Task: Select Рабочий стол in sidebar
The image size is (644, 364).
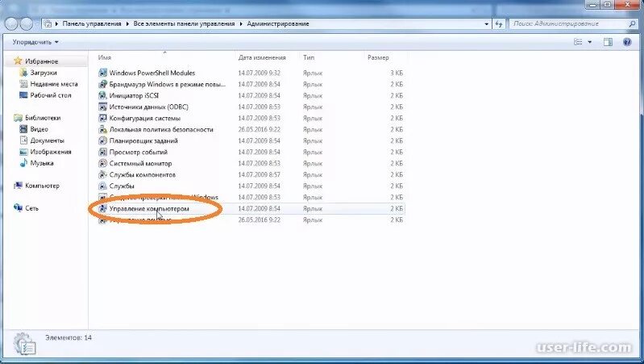Action: coord(51,95)
